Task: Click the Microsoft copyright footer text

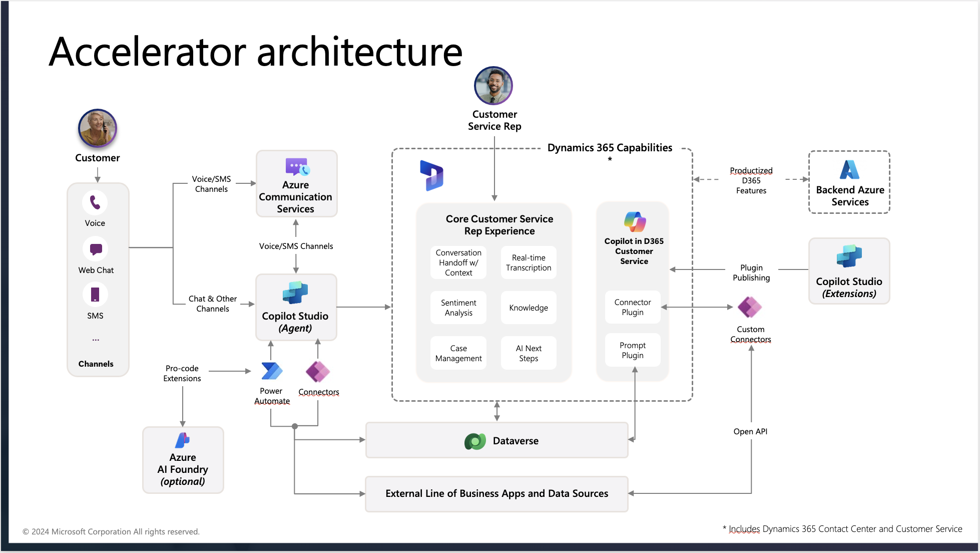Action: 111,531
